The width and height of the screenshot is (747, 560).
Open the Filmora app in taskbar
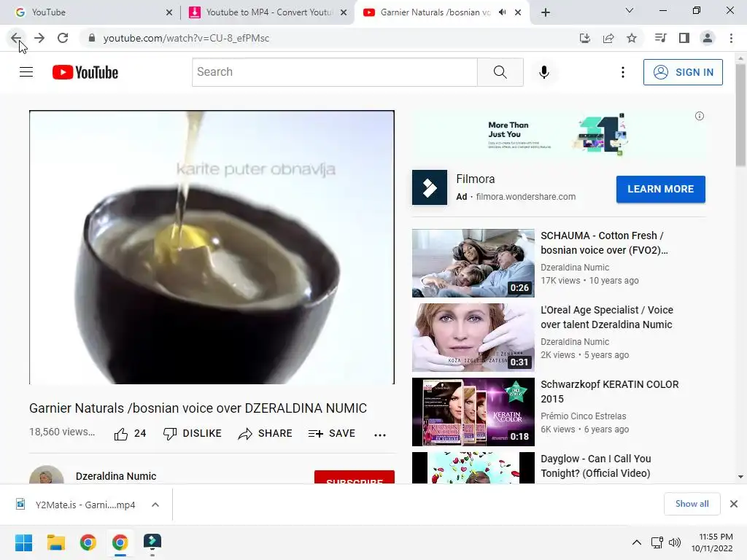coord(152,542)
